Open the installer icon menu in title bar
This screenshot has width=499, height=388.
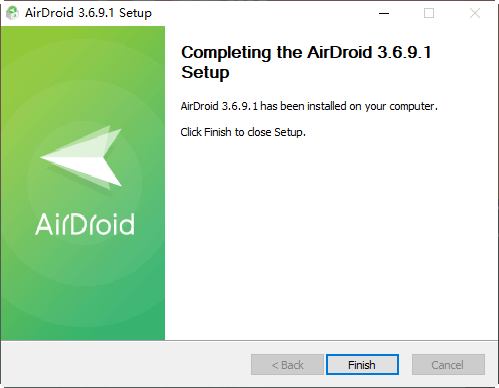pos(13,13)
